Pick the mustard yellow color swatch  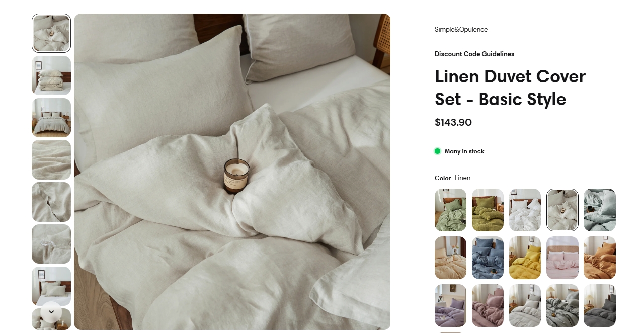click(x=525, y=258)
